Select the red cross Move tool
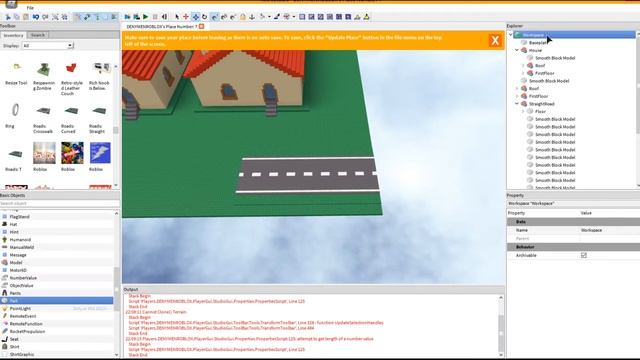This screenshot has width=640, height=360. pyautogui.click(x=186, y=17)
